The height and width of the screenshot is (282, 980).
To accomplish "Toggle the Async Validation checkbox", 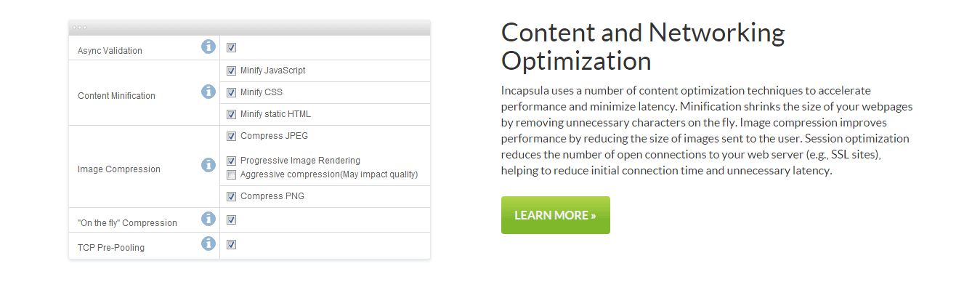I will [231, 48].
